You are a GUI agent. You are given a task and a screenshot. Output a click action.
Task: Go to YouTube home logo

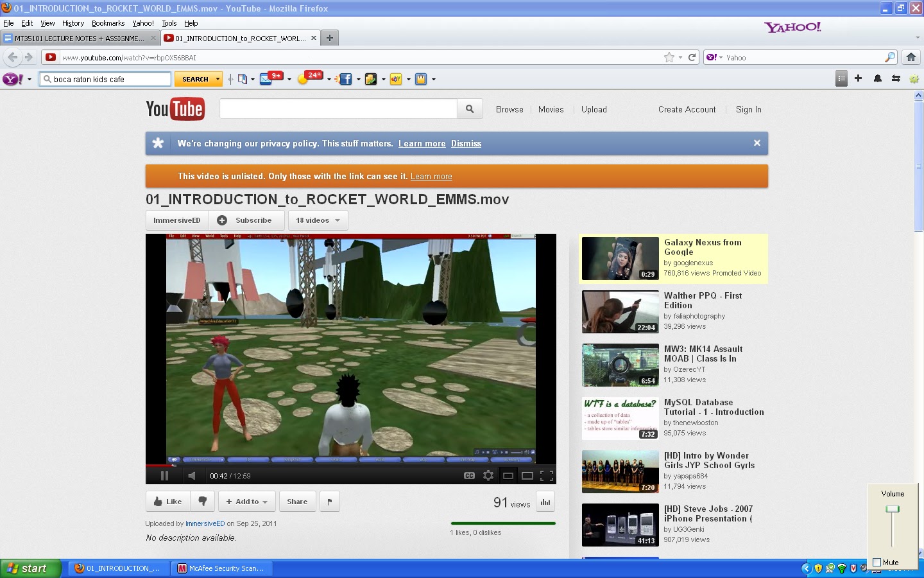pos(175,109)
